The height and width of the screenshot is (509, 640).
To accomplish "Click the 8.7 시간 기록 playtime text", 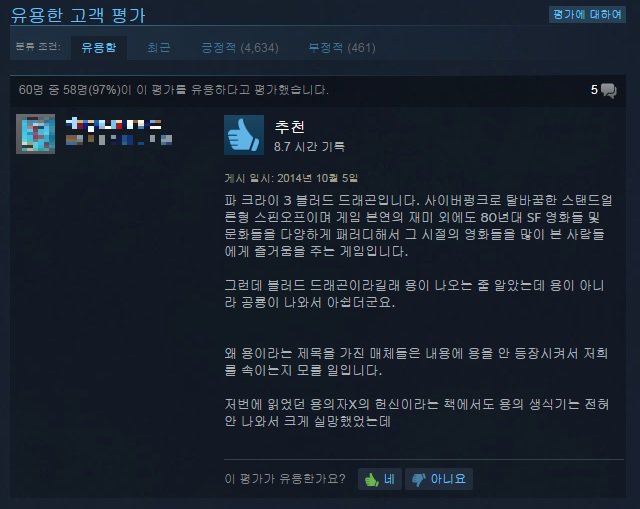I will tap(309, 147).
